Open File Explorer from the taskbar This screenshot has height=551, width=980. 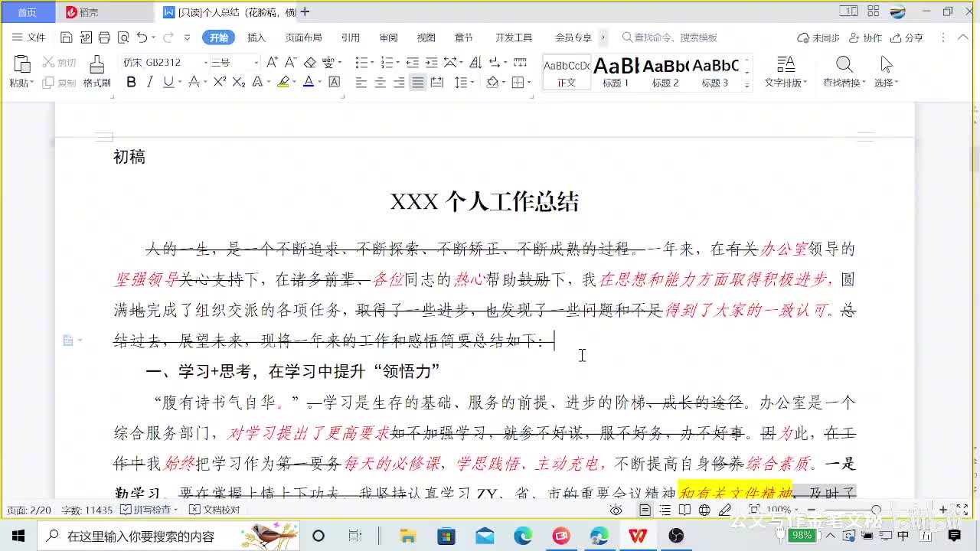coord(407,536)
